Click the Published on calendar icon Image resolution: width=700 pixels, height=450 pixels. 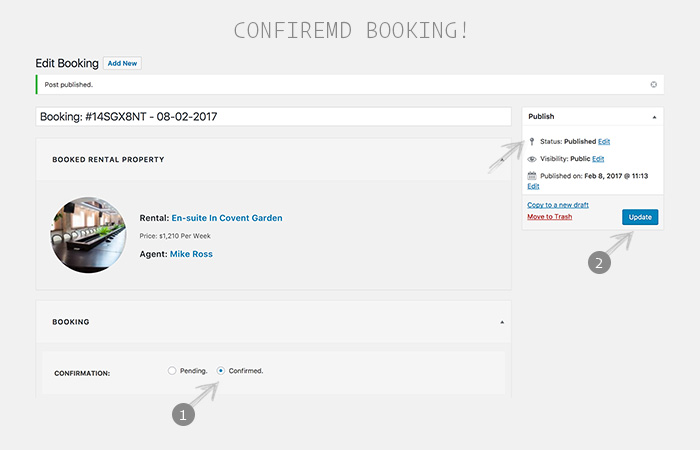(532, 175)
